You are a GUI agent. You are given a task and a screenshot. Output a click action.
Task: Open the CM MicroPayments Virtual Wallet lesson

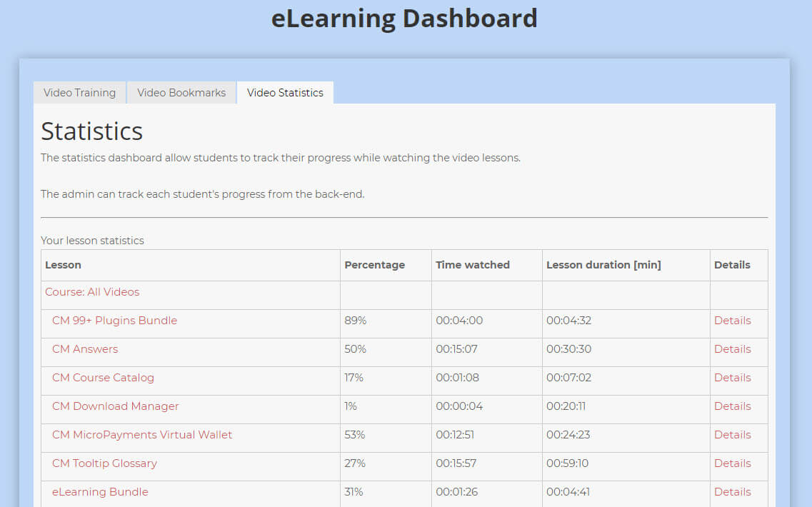pos(142,435)
